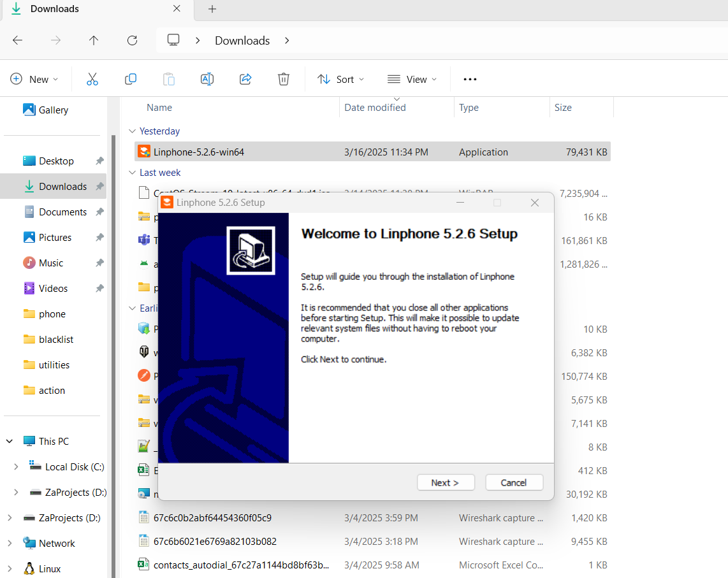
Task: Open the See more three-dots menu
Action: (x=470, y=79)
